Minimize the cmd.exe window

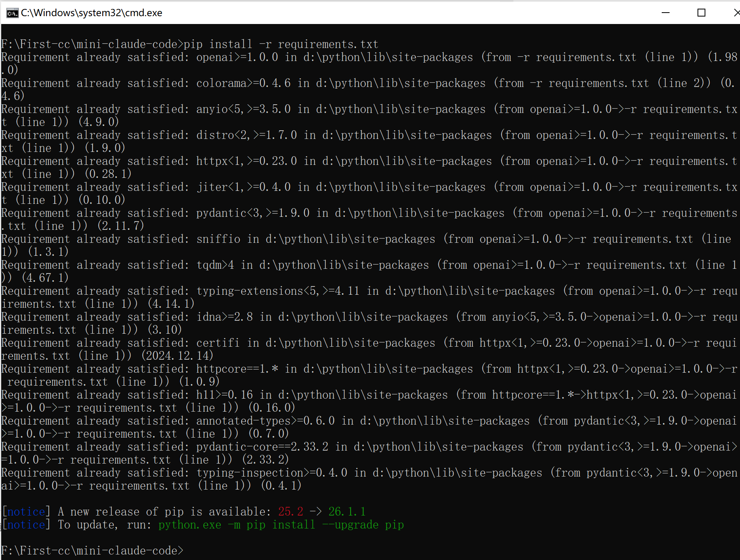click(x=666, y=13)
